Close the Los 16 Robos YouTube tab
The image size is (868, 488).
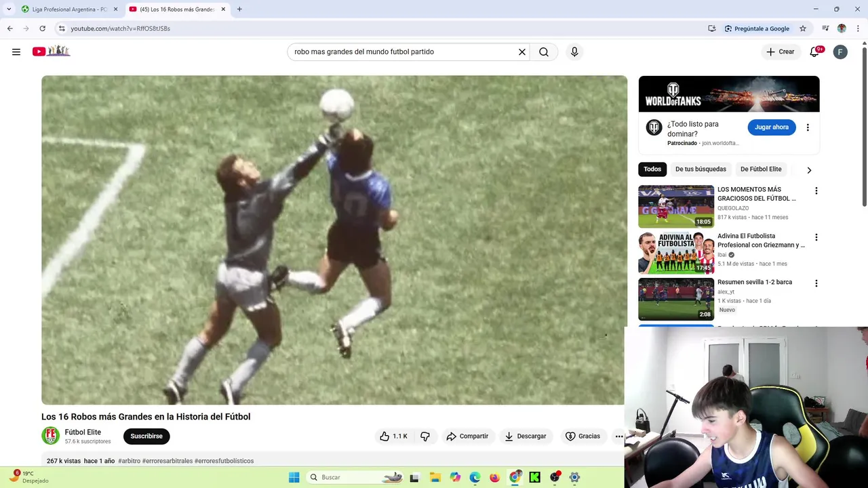(x=223, y=9)
